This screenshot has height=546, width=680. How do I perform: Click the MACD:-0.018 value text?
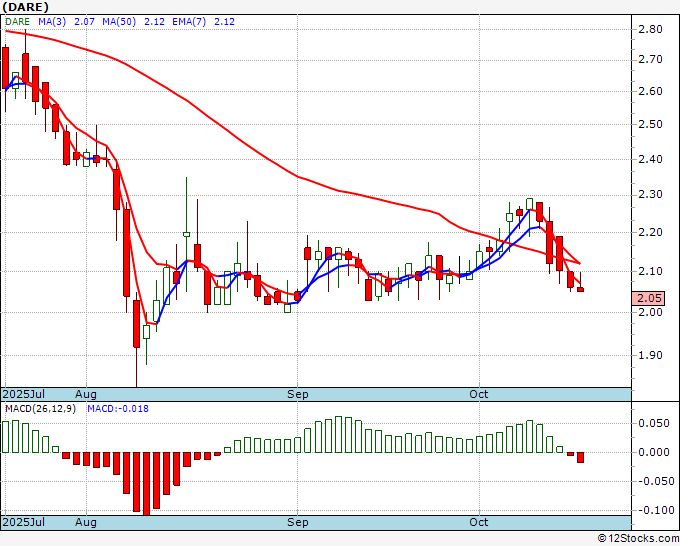118,409
